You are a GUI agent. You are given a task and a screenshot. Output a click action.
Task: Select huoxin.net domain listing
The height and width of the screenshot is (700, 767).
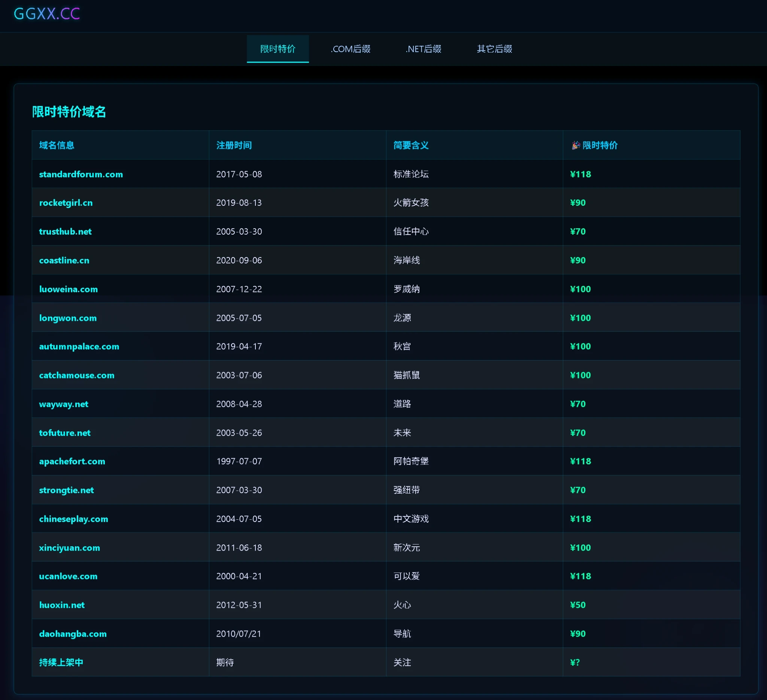(x=62, y=605)
